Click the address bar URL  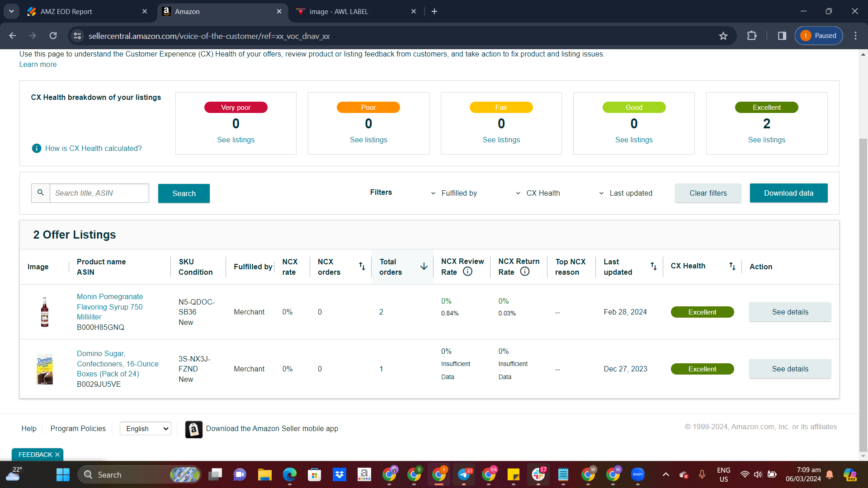point(209,36)
